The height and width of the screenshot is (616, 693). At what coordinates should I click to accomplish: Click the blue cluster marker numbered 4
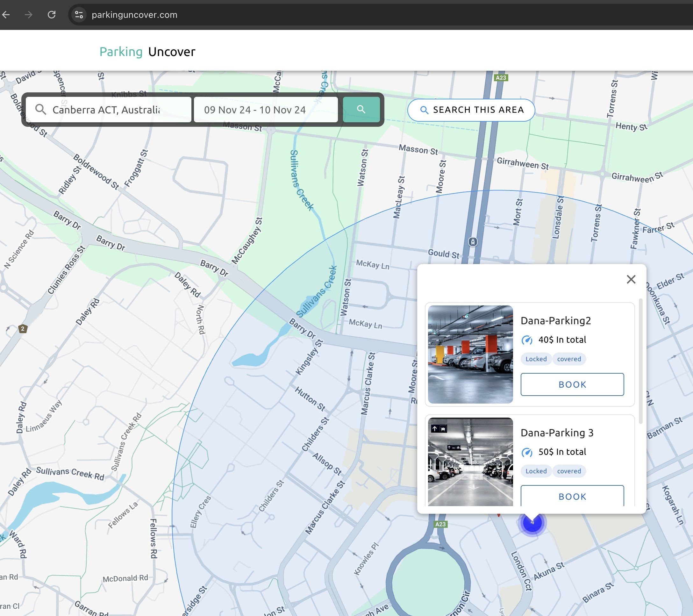[x=532, y=522]
